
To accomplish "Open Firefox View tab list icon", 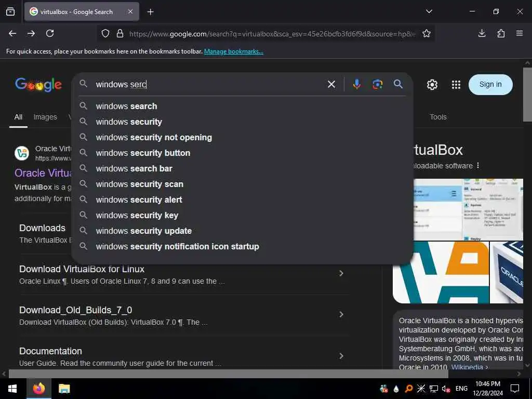I will pos(10,11).
